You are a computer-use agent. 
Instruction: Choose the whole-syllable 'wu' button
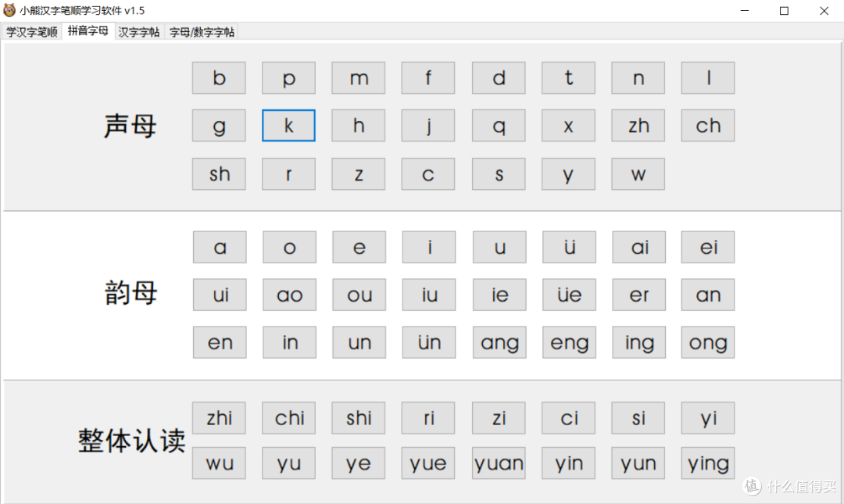pyautogui.click(x=219, y=463)
